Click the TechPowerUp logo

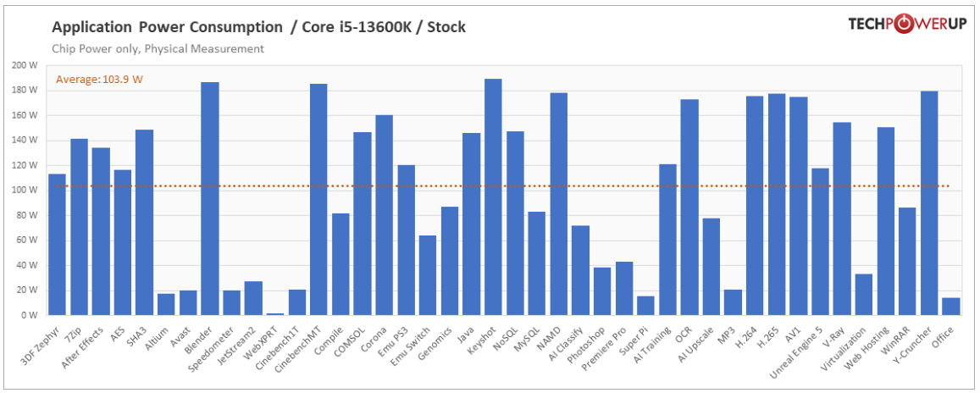pyautogui.click(x=906, y=25)
